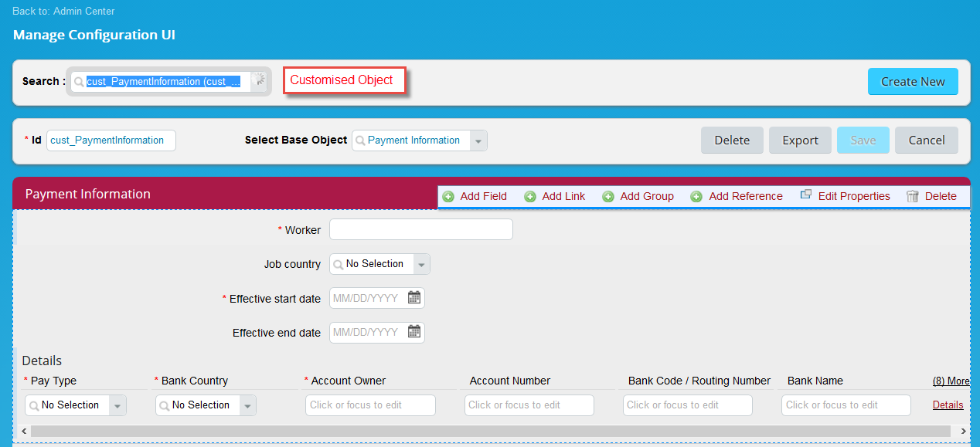Image resolution: width=980 pixels, height=447 pixels.
Task: Click the Export button
Action: click(800, 140)
